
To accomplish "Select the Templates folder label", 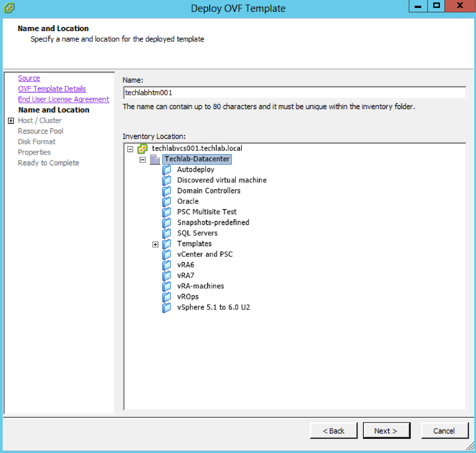I will pyautogui.click(x=194, y=244).
